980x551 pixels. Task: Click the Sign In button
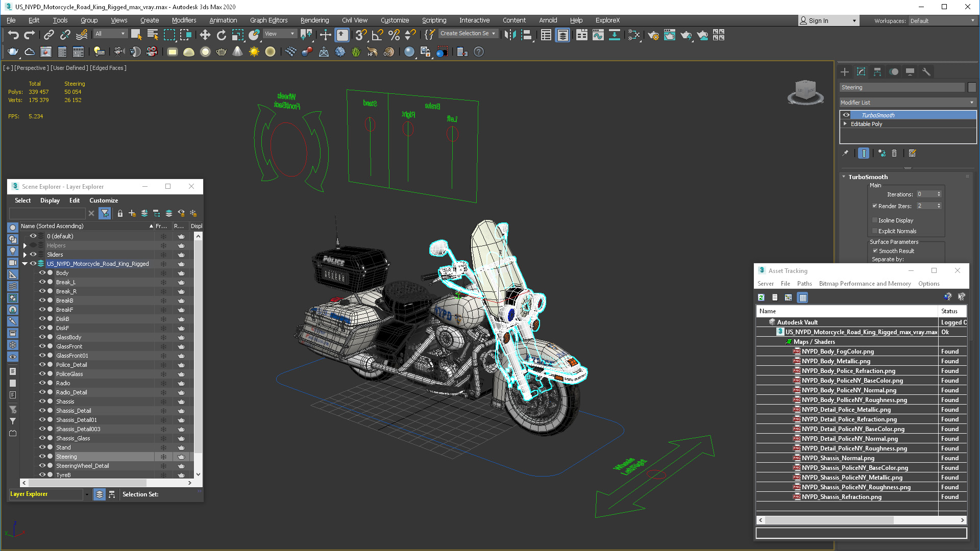click(x=828, y=21)
